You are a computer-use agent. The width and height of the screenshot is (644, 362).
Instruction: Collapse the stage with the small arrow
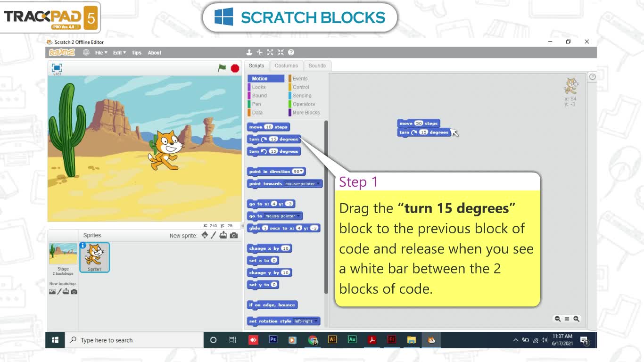(243, 226)
